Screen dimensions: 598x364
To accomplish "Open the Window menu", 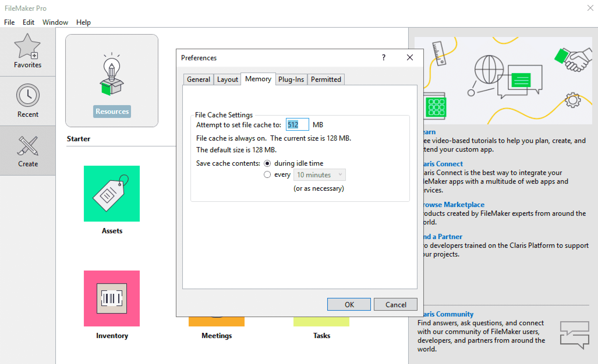I will coord(55,22).
